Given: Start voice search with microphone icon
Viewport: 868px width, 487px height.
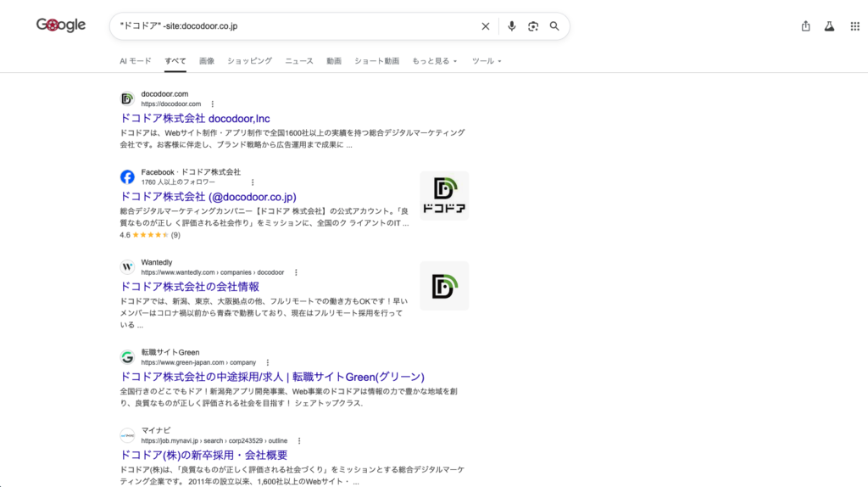Looking at the screenshot, I should point(511,26).
